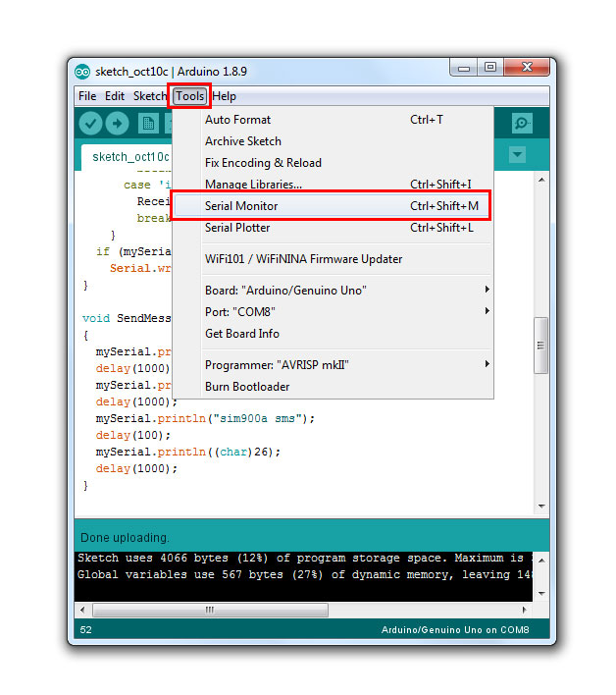Click "Global variables use 567 bytes" console line
This screenshot has width=616, height=695.
(x=305, y=575)
